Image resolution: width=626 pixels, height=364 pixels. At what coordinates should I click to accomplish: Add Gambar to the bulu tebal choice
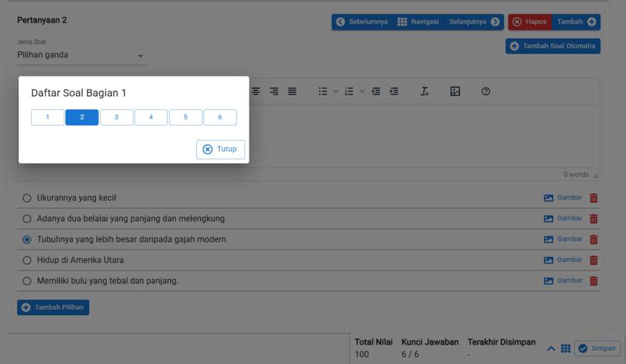coord(563,281)
